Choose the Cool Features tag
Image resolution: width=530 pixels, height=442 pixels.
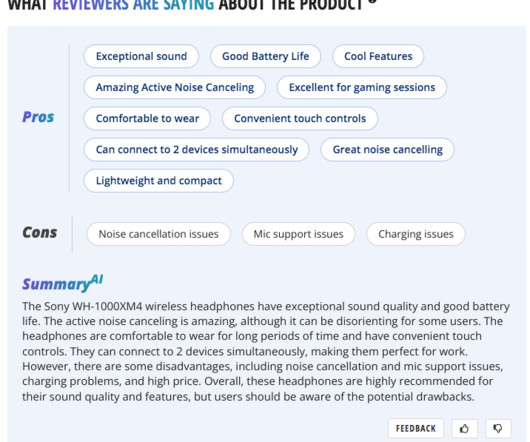click(378, 56)
